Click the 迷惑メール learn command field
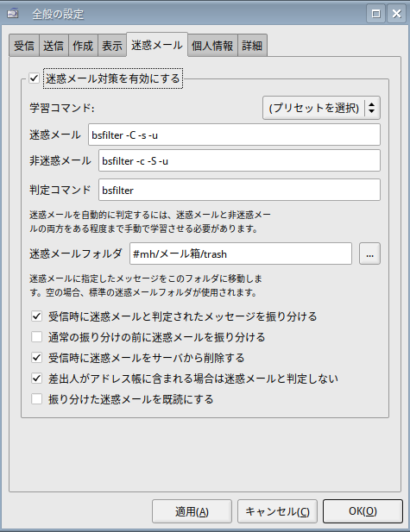410x532 pixels. click(x=234, y=135)
